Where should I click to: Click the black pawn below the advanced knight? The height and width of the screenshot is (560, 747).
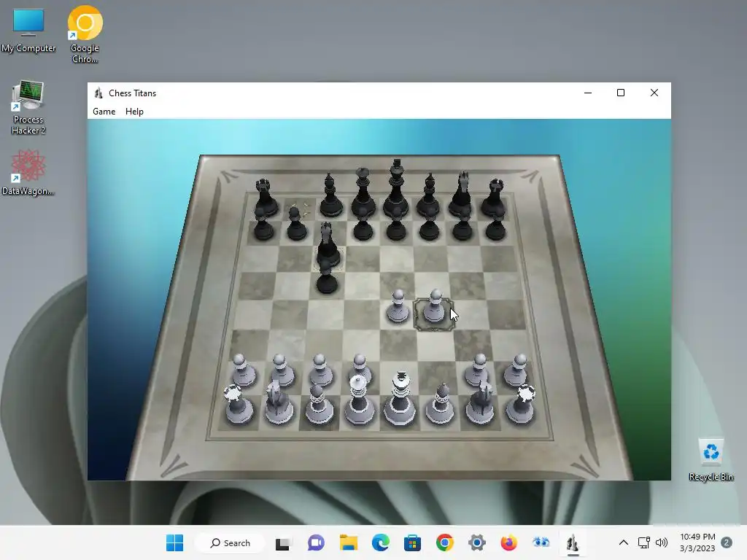coord(327,279)
